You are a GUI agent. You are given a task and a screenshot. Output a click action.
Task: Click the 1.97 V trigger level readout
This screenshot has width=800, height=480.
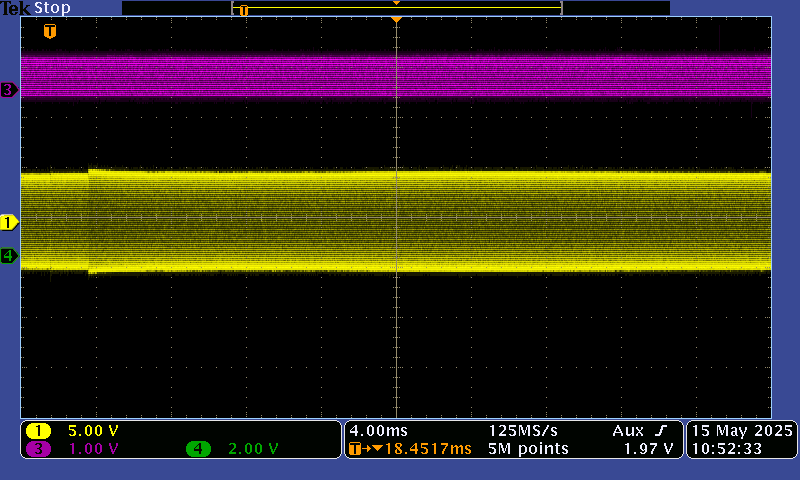648,449
